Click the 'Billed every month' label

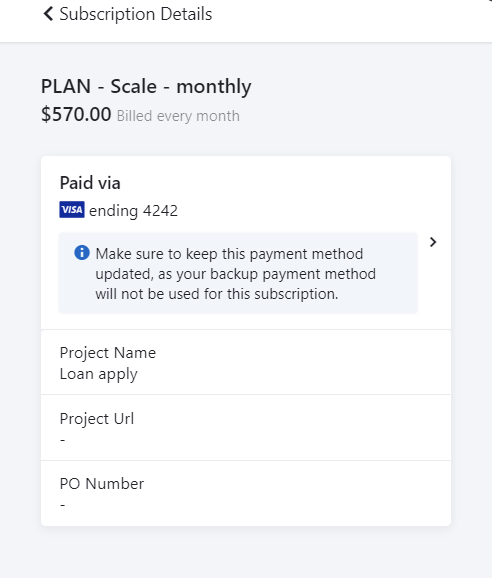(178, 116)
